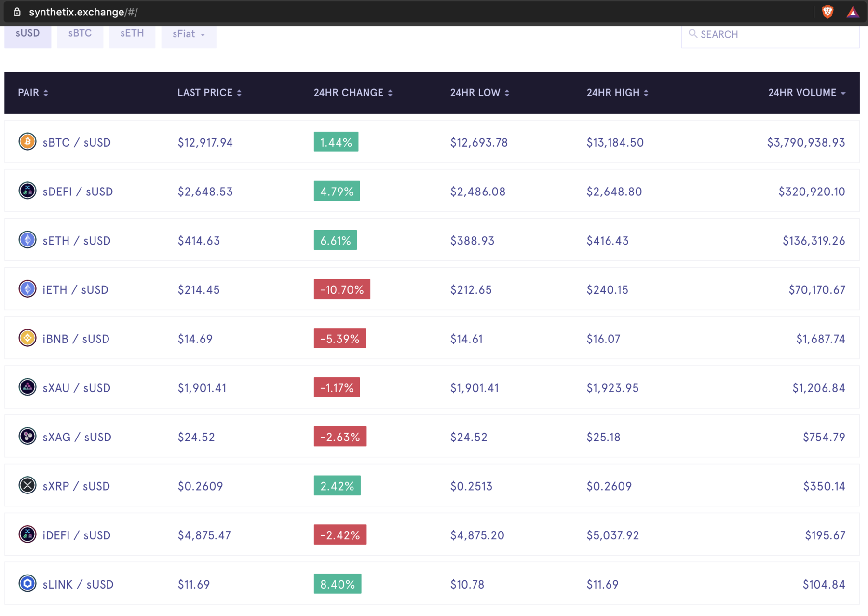Open the iETH / sUSD trading pair
Image resolution: width=868 pixels, height=616 pixels.
tap(75, 290)
